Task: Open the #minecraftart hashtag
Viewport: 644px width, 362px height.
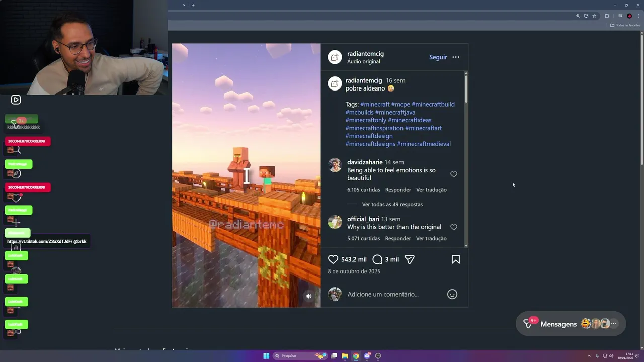Action: coord(424,128)
